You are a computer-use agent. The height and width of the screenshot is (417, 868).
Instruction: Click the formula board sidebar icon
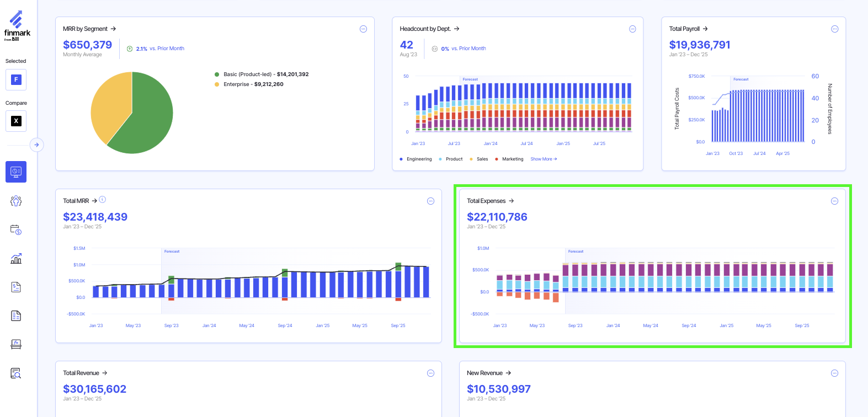point(16,344)
